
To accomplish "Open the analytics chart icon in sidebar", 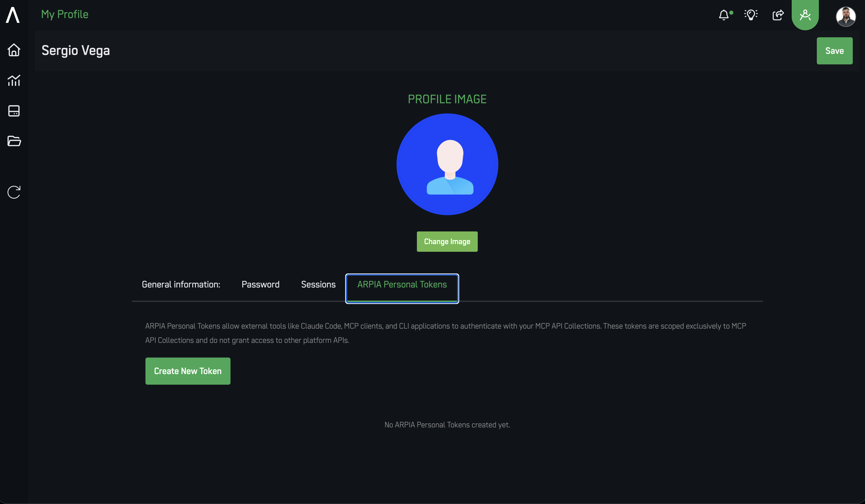I will pos(14,80).
